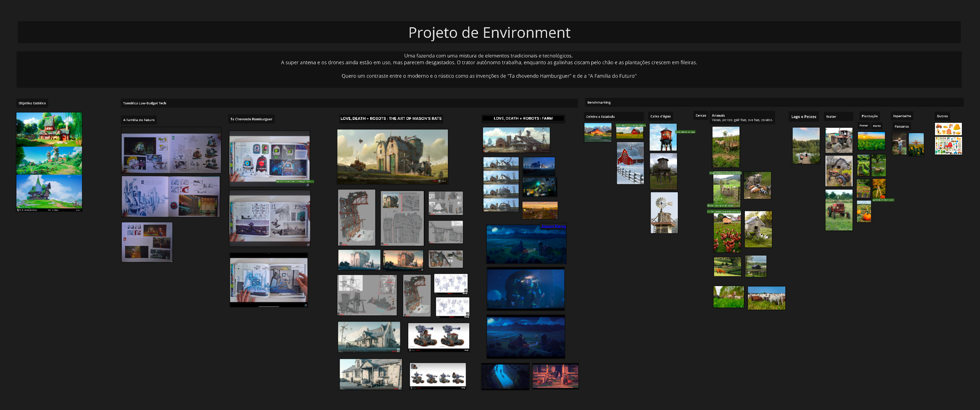Select the large farm elements clipart sheet
This screenshot has width=980, height=410.
[x=948, y=145]
